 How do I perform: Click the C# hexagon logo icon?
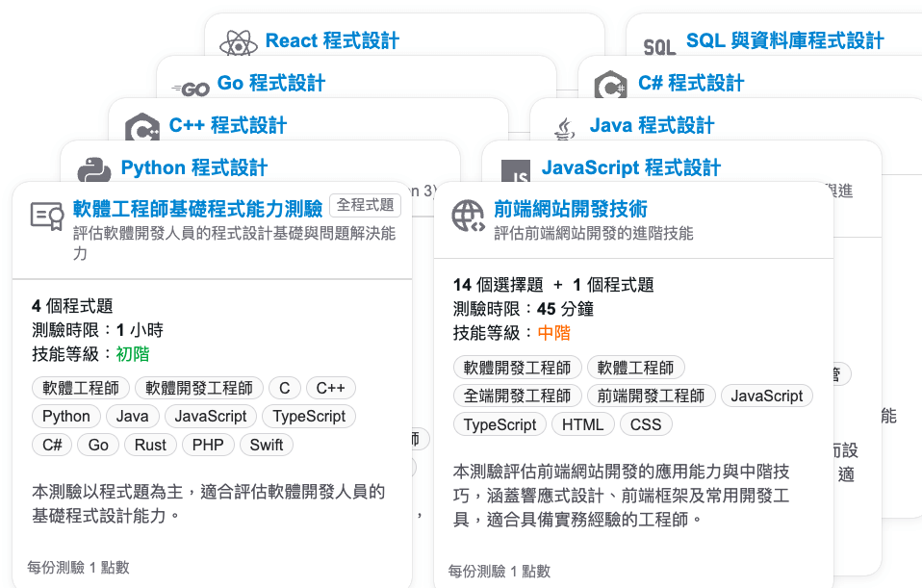click(x=611, y=87)
